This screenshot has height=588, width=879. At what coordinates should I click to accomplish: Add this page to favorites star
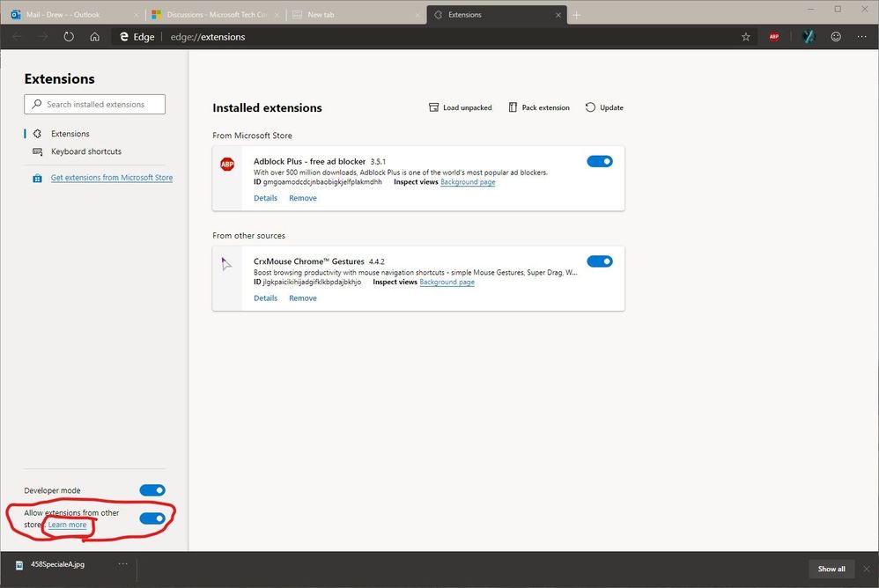(746, 37)
